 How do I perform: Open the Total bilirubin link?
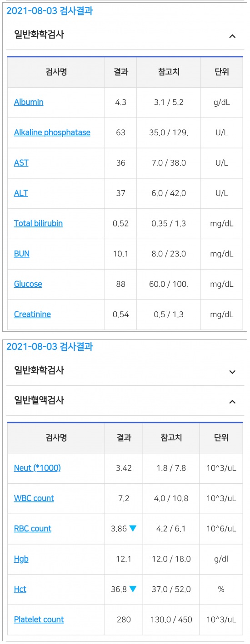38,223
